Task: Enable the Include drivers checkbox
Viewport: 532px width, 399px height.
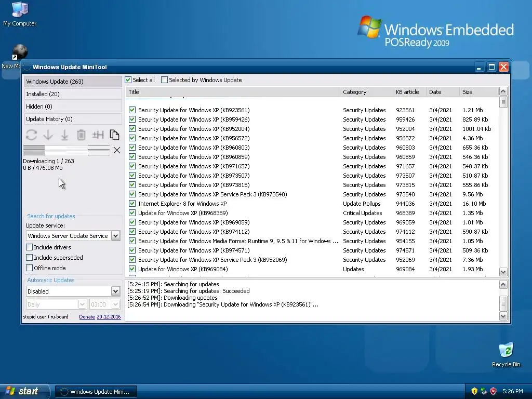Action: 30,247
